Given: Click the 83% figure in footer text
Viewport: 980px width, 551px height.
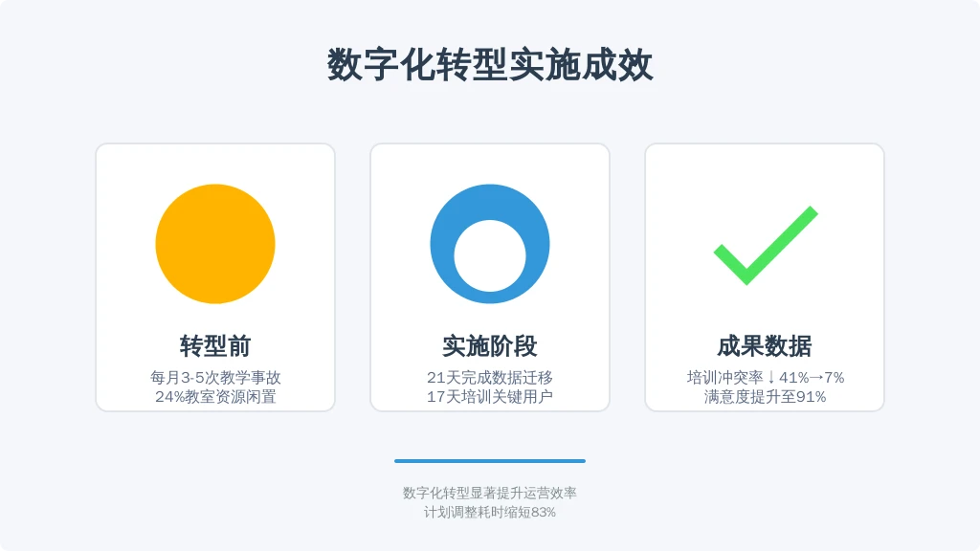Looking at the screenshot, I should tap(544, 513).
